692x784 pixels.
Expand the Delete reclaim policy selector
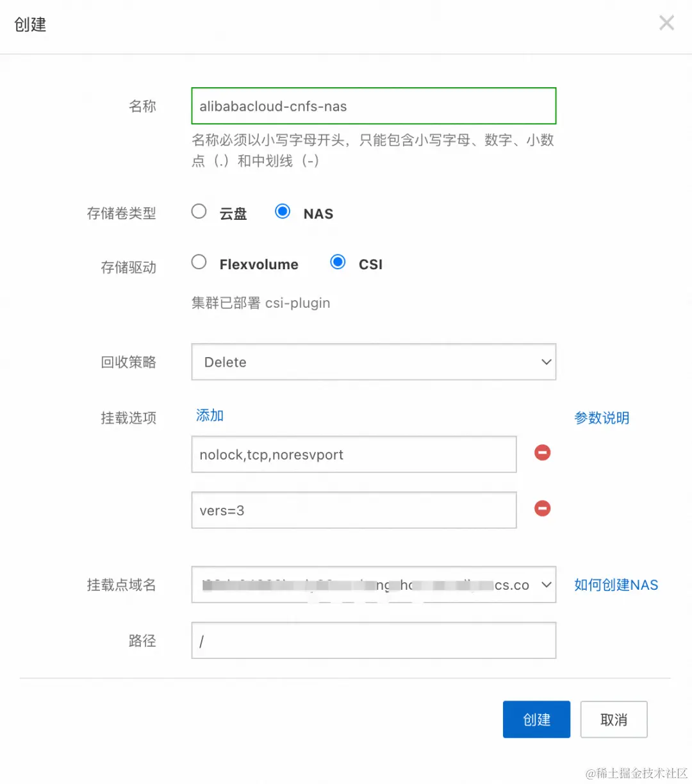coord(374,362)
